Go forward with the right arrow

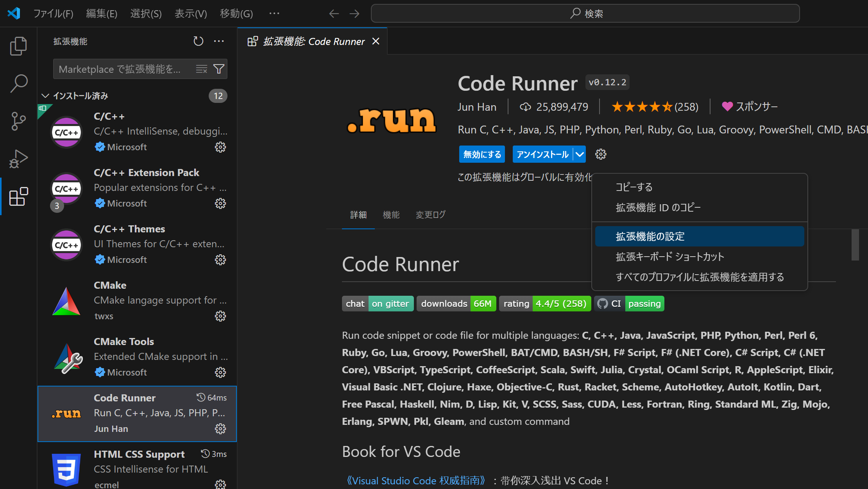pos(354,14)
